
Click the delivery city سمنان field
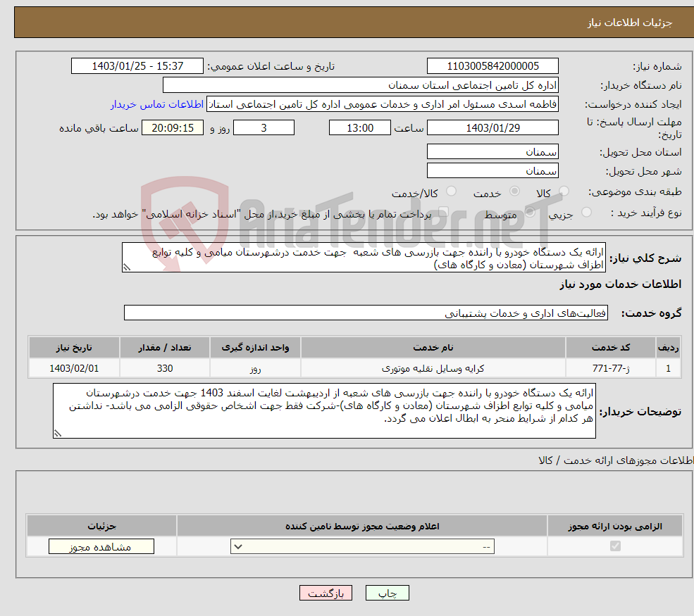(x=492, y=170)
